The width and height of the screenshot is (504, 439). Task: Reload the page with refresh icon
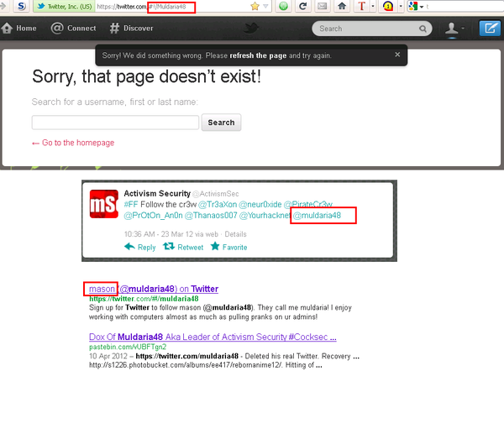point(302,6)
